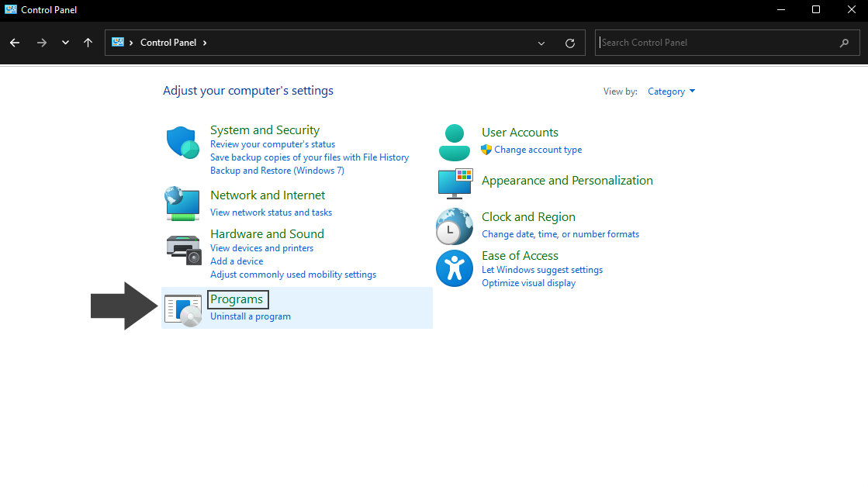
Task: Click the Control Panel address bar icon
Action: click(118, 42)
